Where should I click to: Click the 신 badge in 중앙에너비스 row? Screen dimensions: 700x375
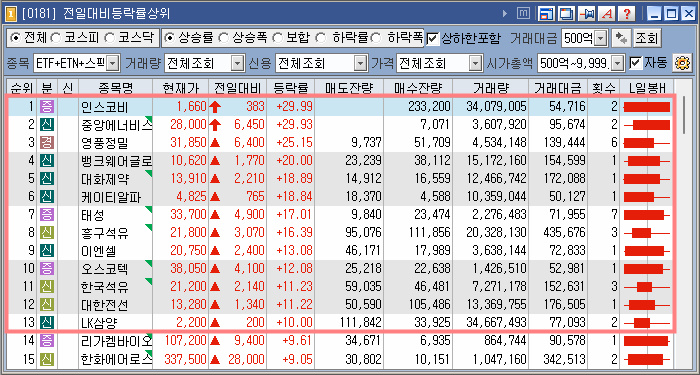pyautogui.click(x=46, y=125)
